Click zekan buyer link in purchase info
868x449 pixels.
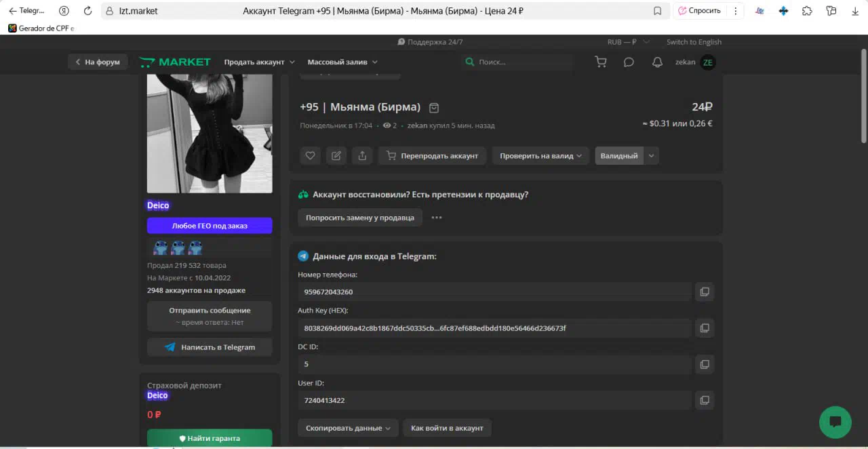417,125
